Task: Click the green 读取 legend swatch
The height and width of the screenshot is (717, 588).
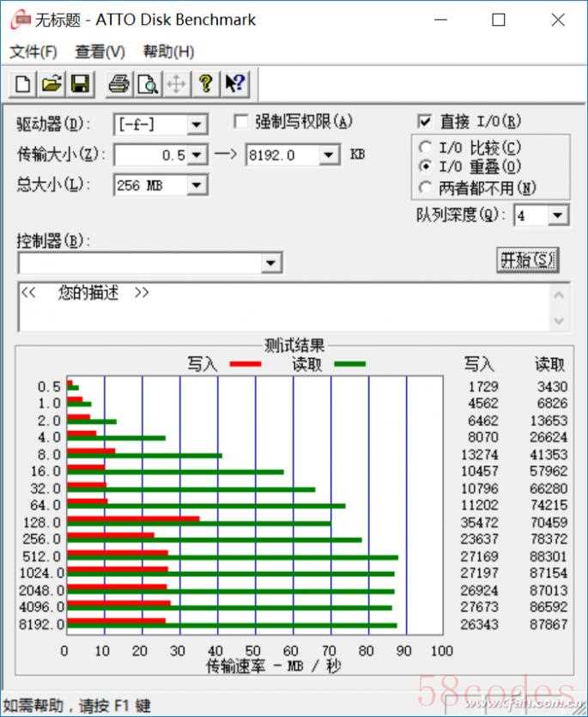Action: pos(350,364)
